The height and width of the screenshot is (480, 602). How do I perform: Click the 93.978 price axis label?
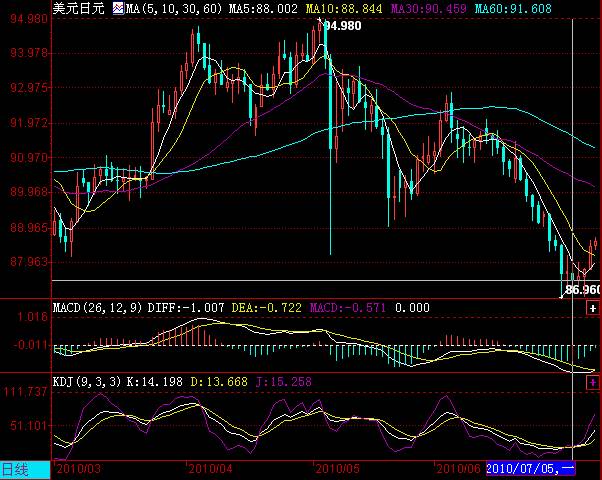tap(29, 53)
